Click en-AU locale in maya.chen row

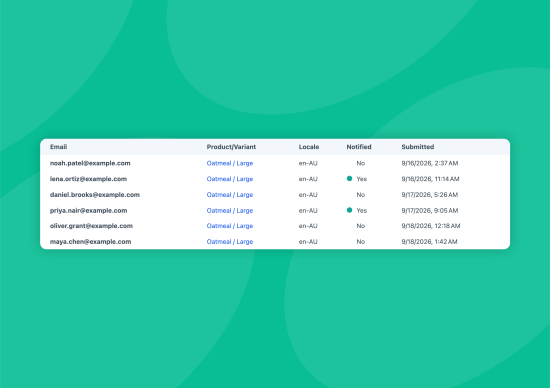click(x=308, y=242)
